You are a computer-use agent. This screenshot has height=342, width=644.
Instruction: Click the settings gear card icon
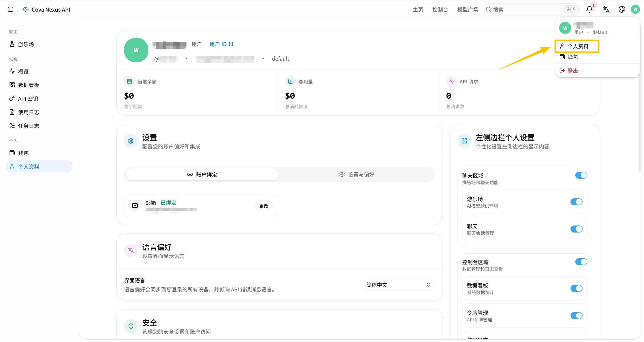131,141
